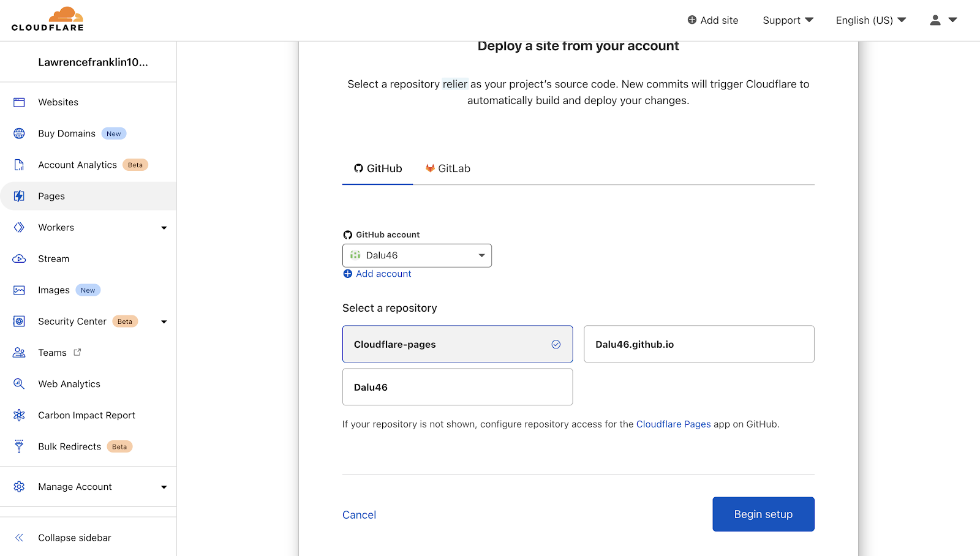
Task: Click the Security Center shield icon
Action: (x=19, y=321)
